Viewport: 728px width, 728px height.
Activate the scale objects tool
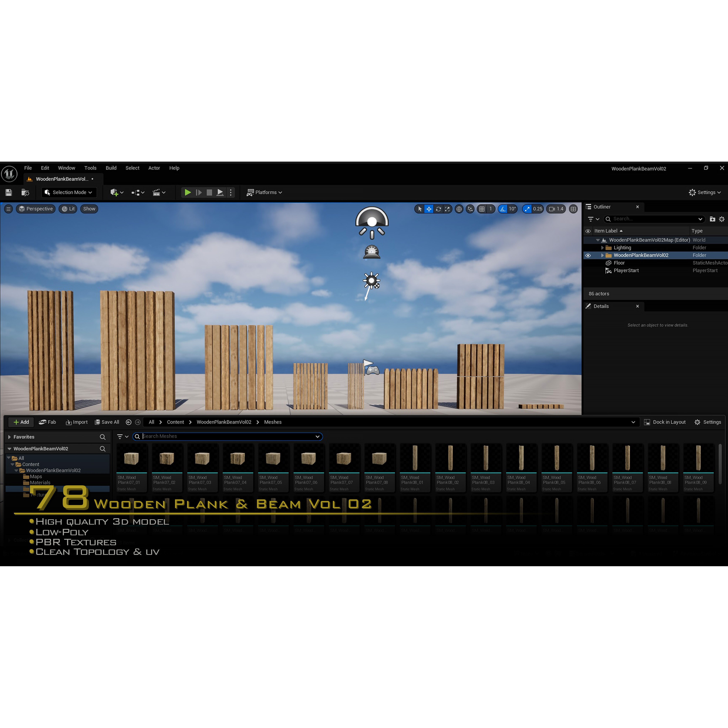click(447, 209)
